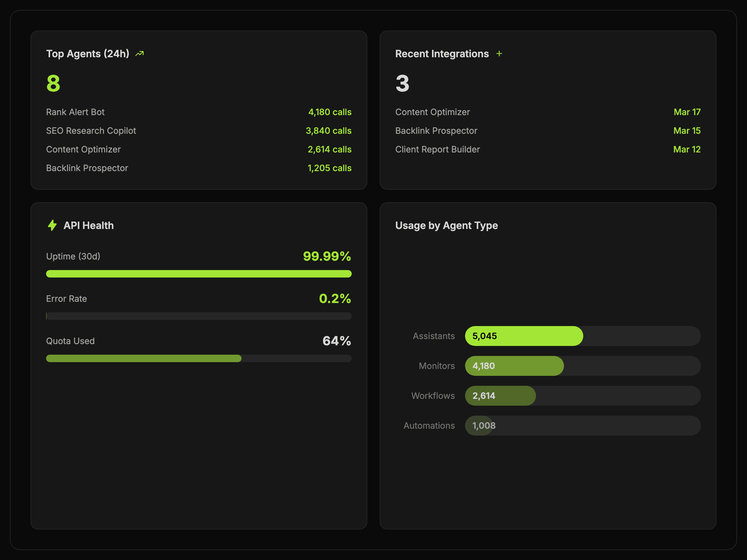Click the Uptime (30d) progress bar
Viewport: 747px width, 560px height.
click(x=199, y=274)
